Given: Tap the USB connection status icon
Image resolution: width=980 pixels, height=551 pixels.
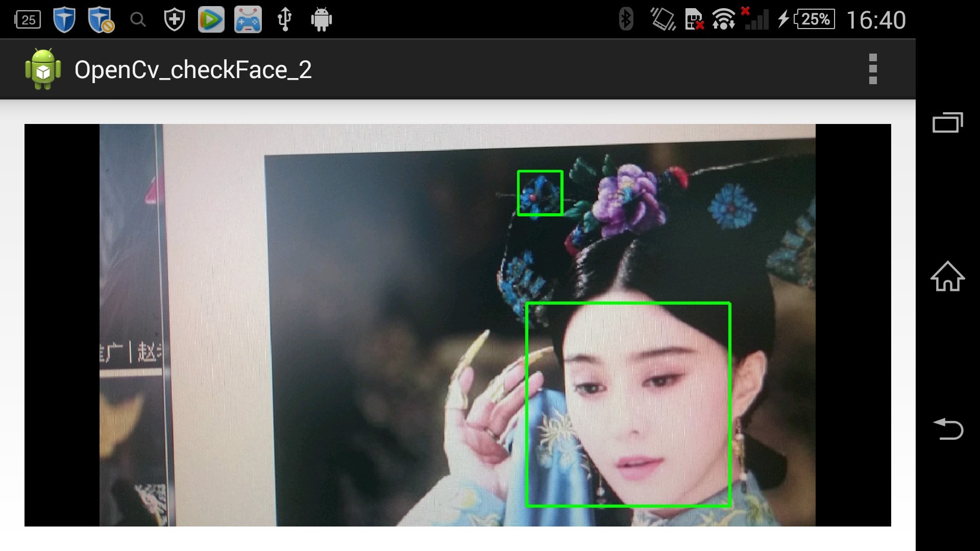Looking at the screenshot, I should (x=284, y=20).
